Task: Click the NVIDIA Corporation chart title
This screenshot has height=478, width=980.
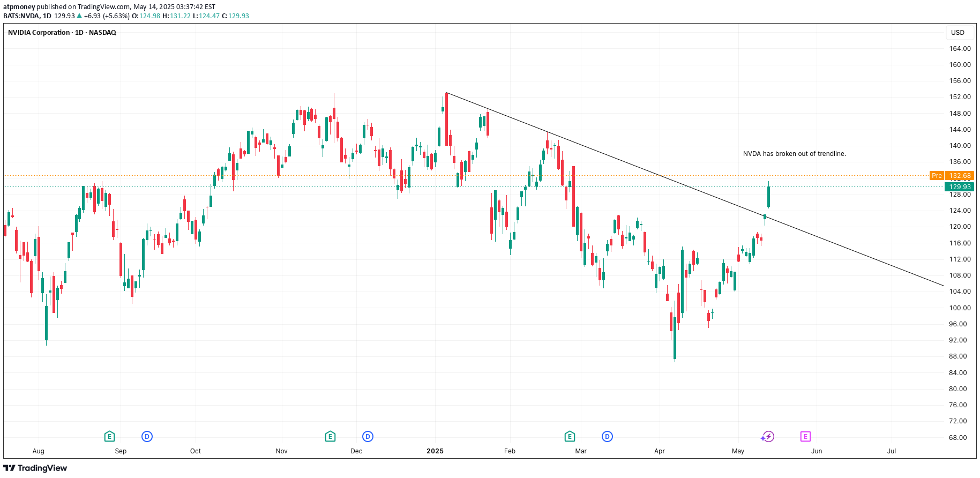Action: coord(62,33)
